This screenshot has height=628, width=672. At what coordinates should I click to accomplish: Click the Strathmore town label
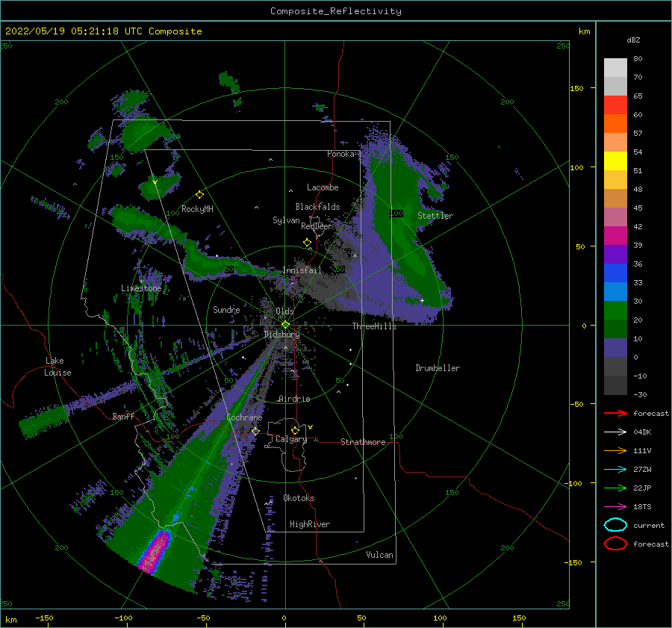click(x=363, y=442)
